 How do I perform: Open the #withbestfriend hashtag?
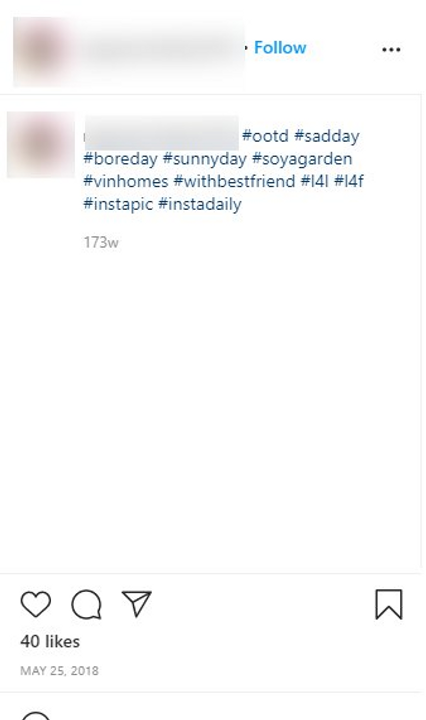[234, 181]
